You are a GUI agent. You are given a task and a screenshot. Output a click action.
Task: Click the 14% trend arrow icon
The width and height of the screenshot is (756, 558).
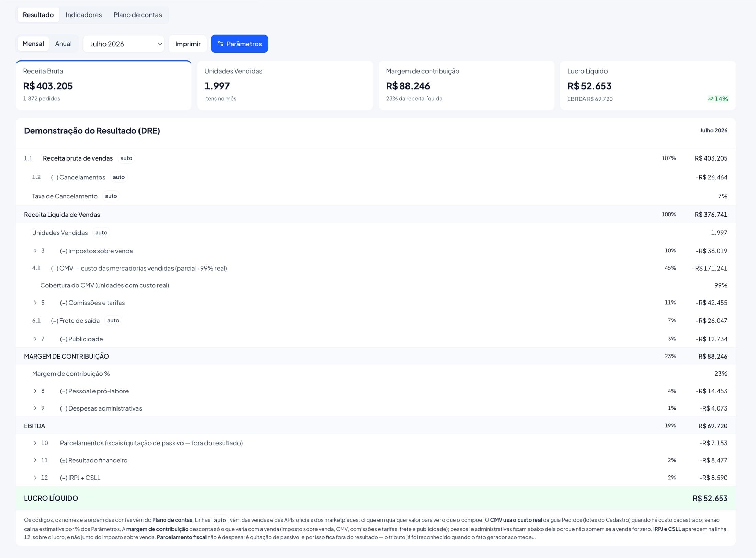tap(710, 99)
